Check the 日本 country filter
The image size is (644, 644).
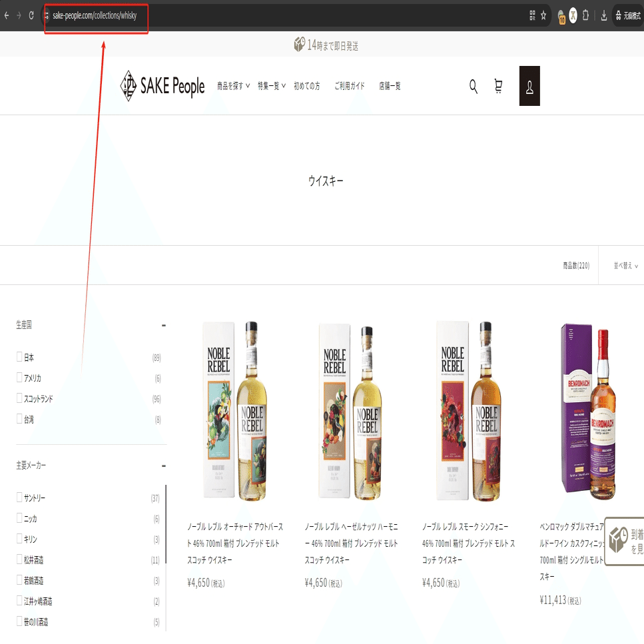19,356
